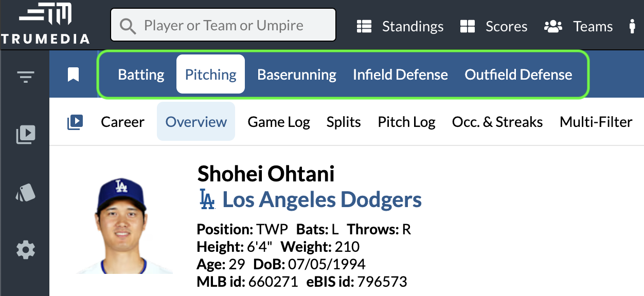Screen dimensions: 644x296
Task: View the Splits tab
Action: [x=344, y=122]
